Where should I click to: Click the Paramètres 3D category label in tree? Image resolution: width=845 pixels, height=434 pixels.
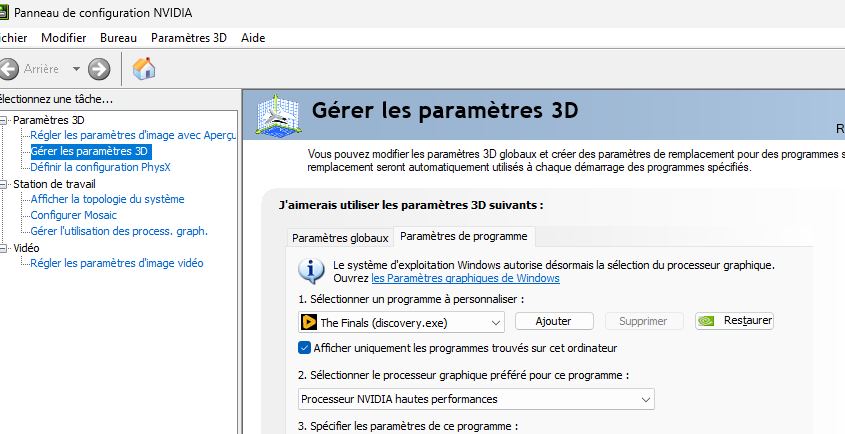pyautogui.click(x=49, y=120)
